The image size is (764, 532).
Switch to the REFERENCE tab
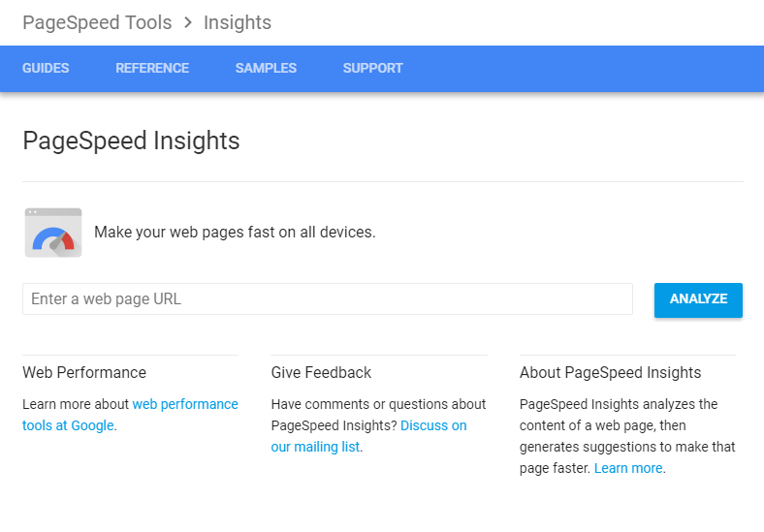[152, 68]
